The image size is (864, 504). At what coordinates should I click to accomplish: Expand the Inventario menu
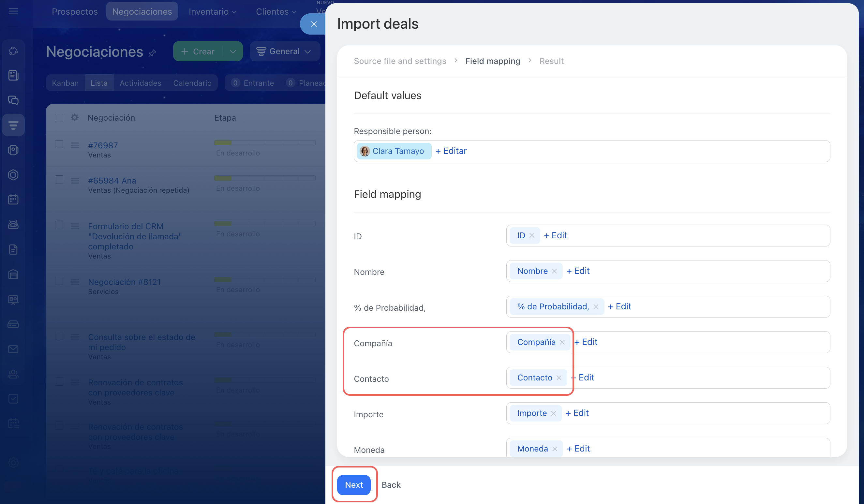[212, 12]
